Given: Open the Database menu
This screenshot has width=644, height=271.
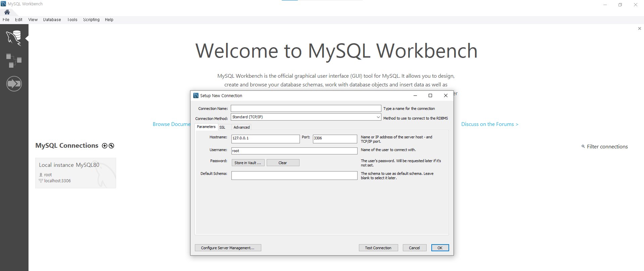Looking at the screenshot, I should [52, 20].
